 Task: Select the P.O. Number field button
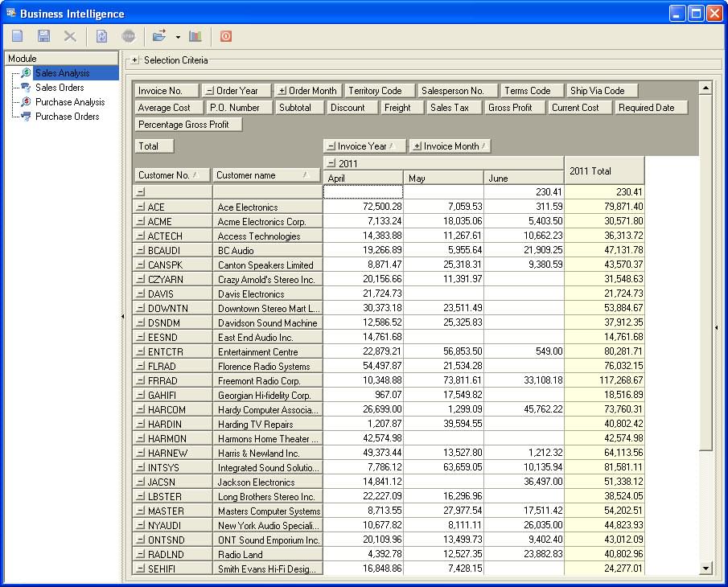coord(239,108)
